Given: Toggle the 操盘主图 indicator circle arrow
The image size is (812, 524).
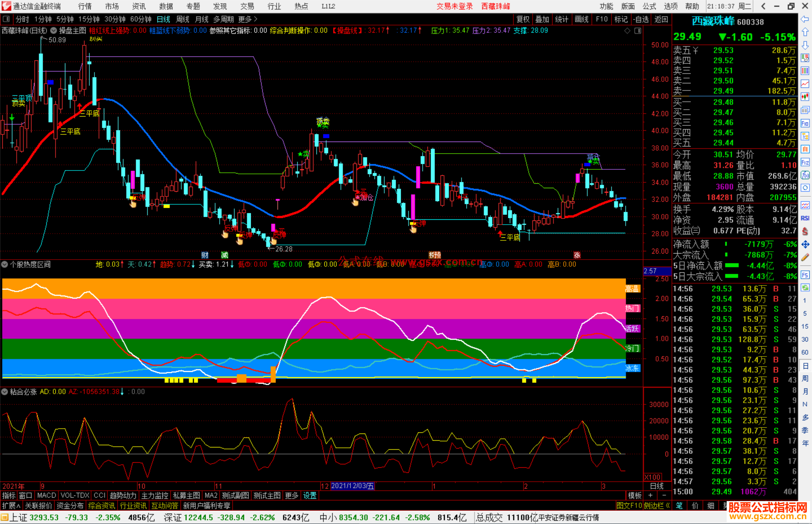Looking at the screenshot, I should pyautogui.click(x=54, y=30).
